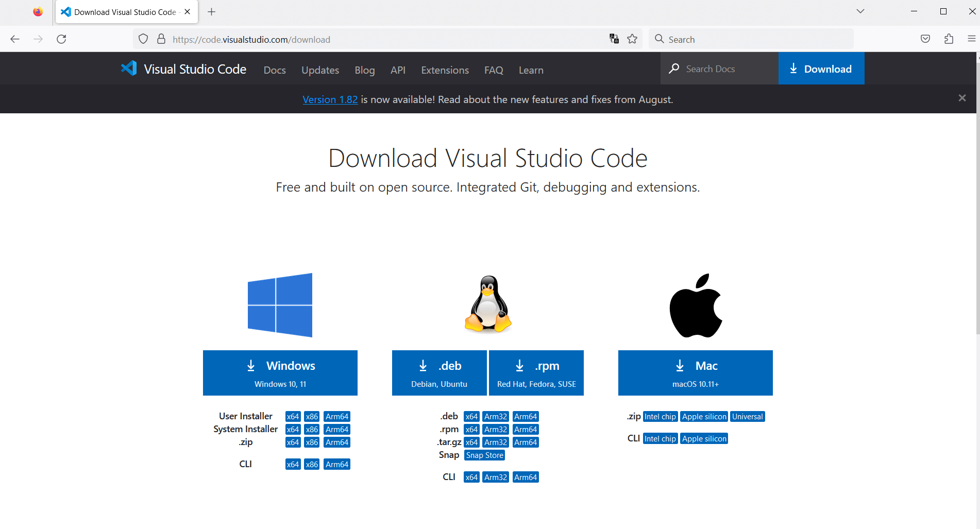Download the Windows installer button
Screen dimensions: 980x529
point(280,373)
